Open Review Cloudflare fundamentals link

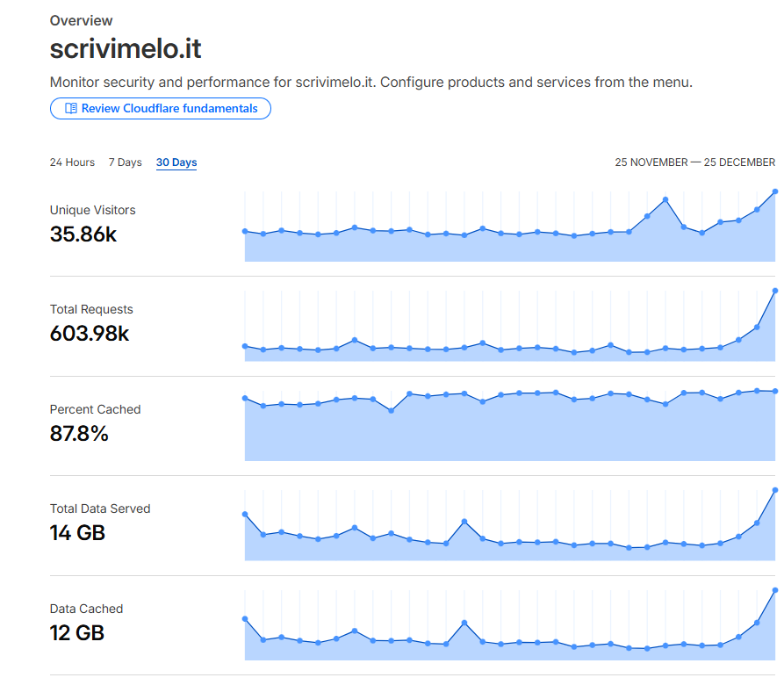pyautogui.click(x=161, y=109)
